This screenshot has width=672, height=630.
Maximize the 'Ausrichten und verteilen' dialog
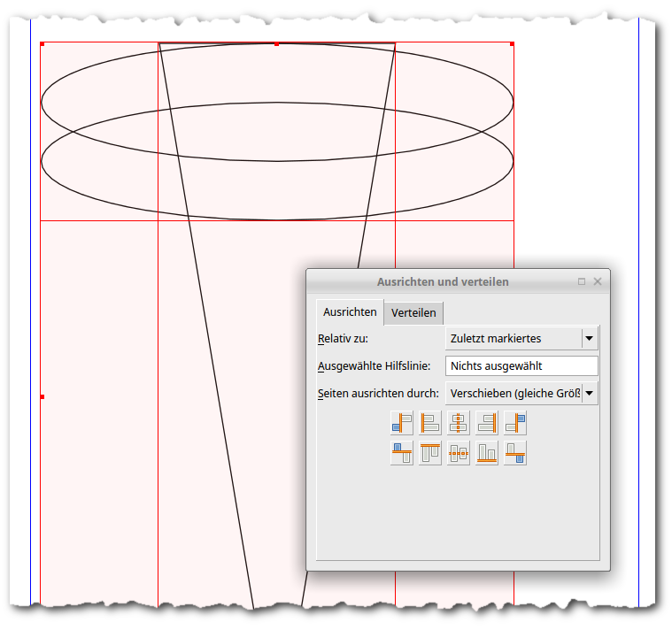point(582,281)
